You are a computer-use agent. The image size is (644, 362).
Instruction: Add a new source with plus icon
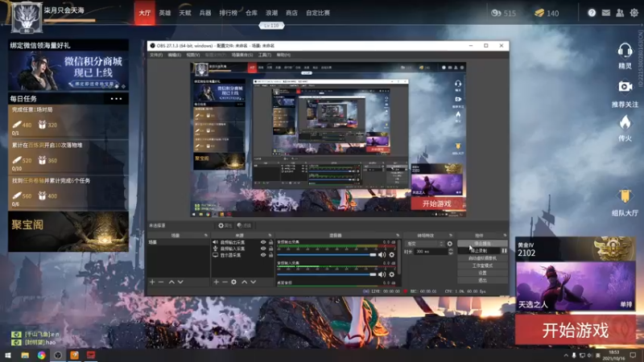click(216, 282)
